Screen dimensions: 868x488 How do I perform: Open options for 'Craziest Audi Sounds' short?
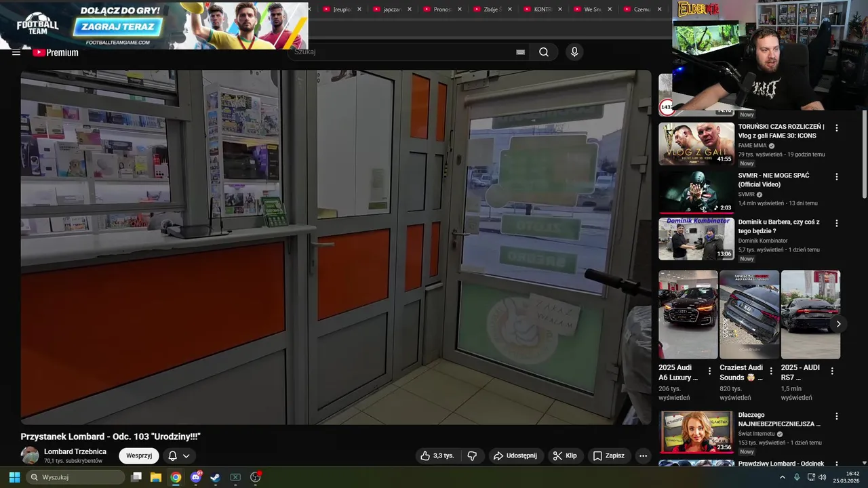(771, 371)
